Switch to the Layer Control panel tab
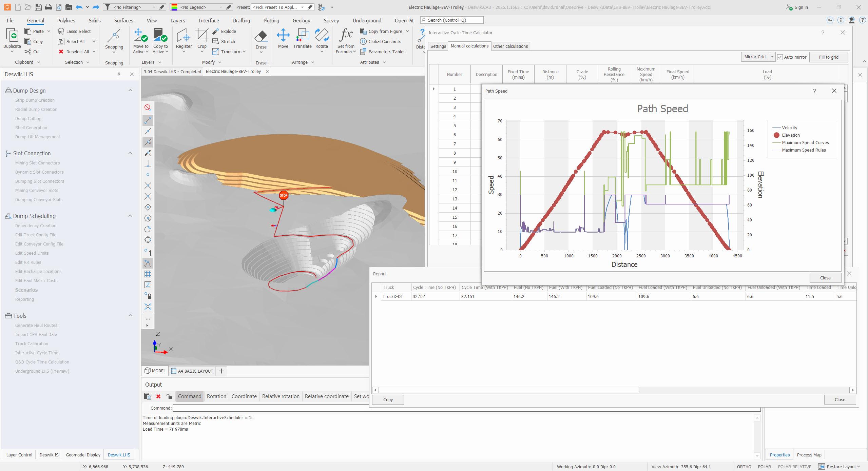The height and width of the screenshot is (471, 868). [x=19, y=455]
